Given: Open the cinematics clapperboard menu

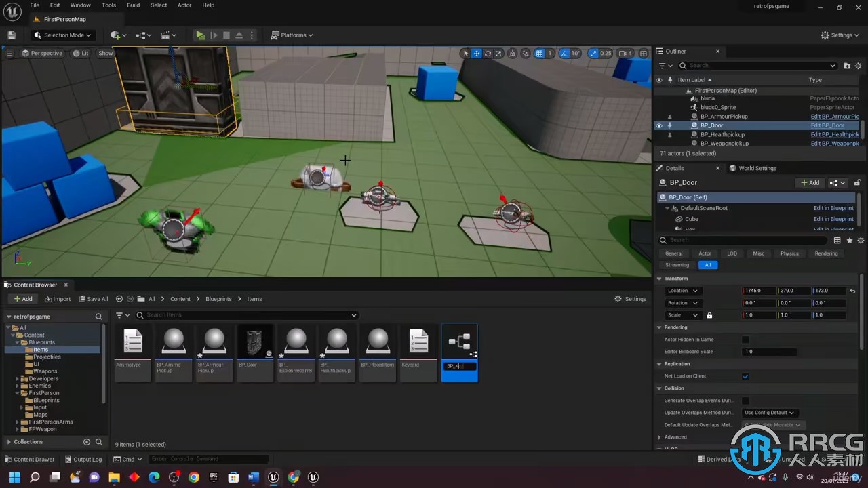Looking at the screenshot, I should coord(167,35).
